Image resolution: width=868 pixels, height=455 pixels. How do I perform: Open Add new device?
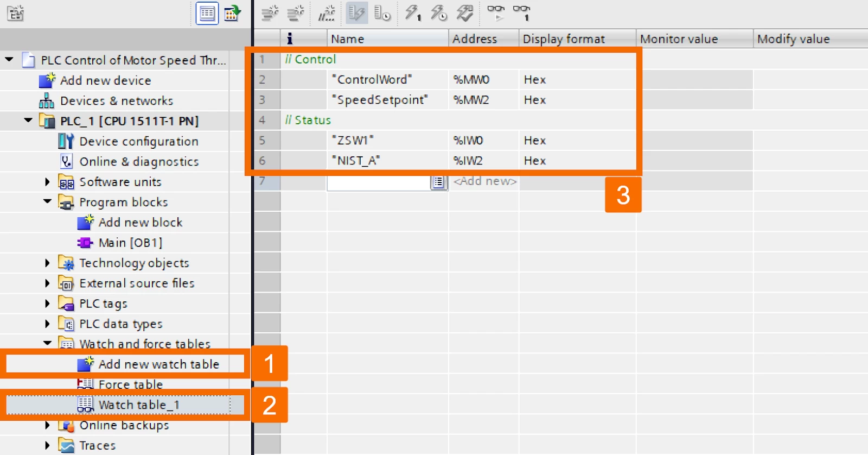106,80
